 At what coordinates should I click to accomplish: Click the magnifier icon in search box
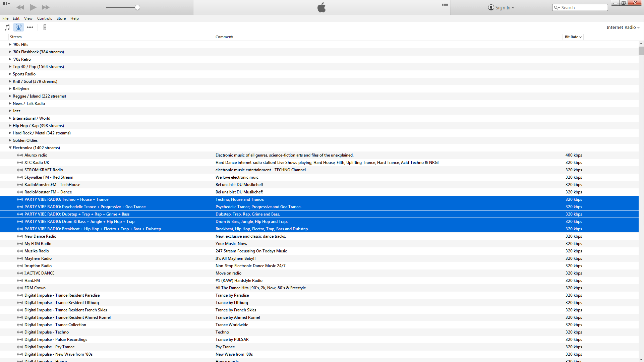[x=557, y=7]
